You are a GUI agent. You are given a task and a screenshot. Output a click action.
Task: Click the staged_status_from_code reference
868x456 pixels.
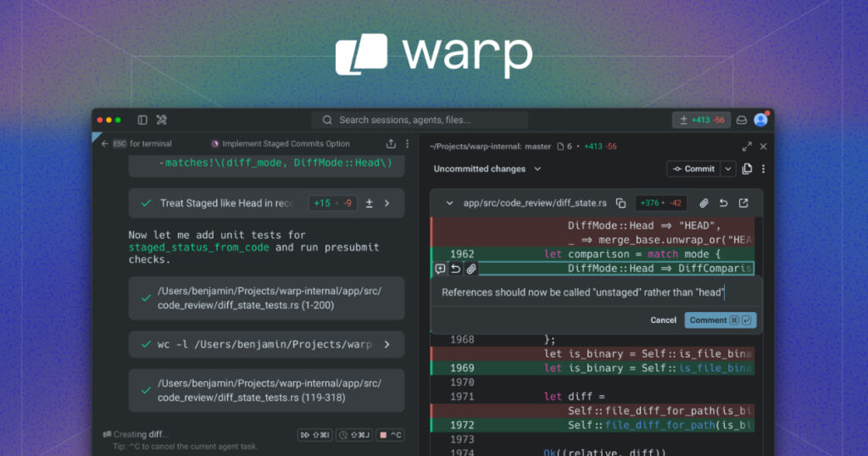click(198, 247)
